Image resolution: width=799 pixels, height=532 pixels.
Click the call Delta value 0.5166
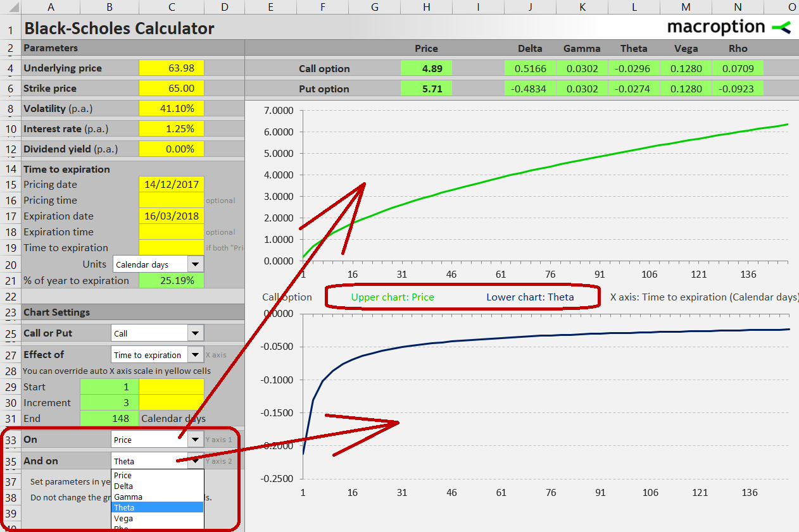530,68
